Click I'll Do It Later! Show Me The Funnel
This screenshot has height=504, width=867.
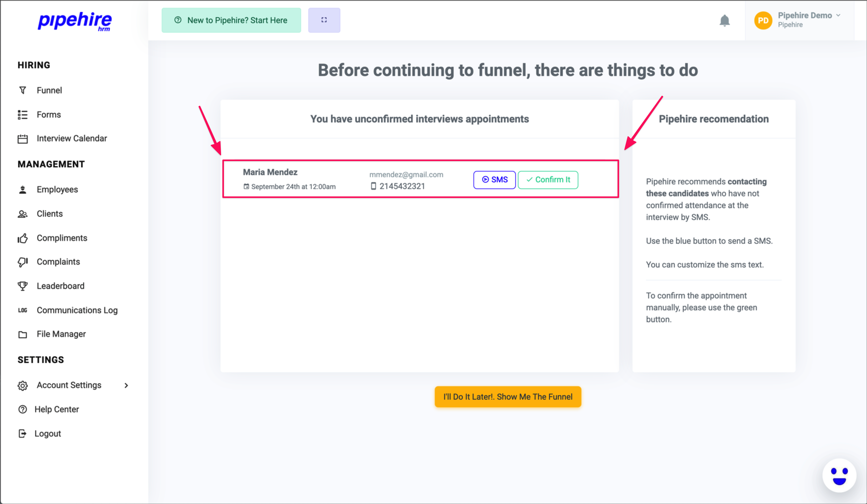pos(508,397)
